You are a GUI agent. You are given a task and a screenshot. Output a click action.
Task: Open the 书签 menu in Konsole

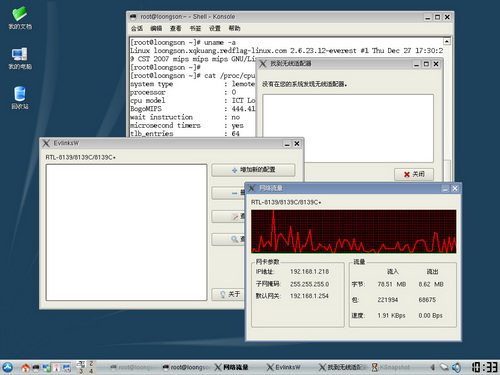[x=195, y=28]
